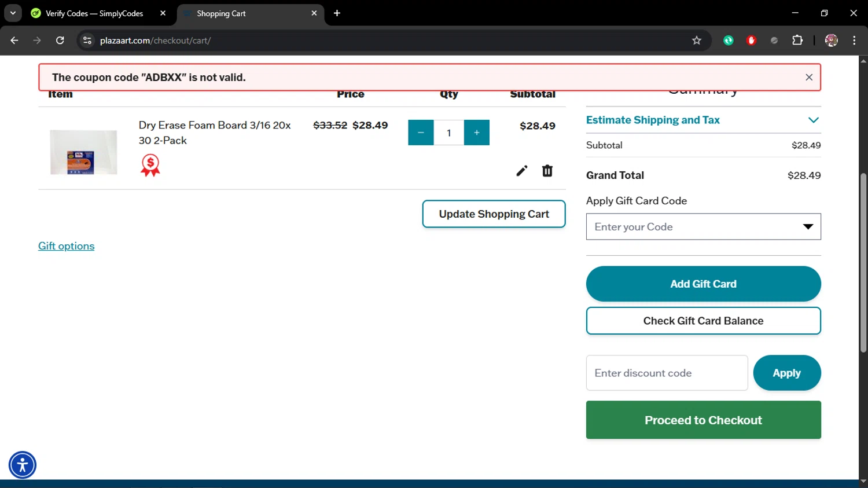Click the strikethrough original price $33.52
Screen dimensions: 868x488
click(x=330, y=125)
